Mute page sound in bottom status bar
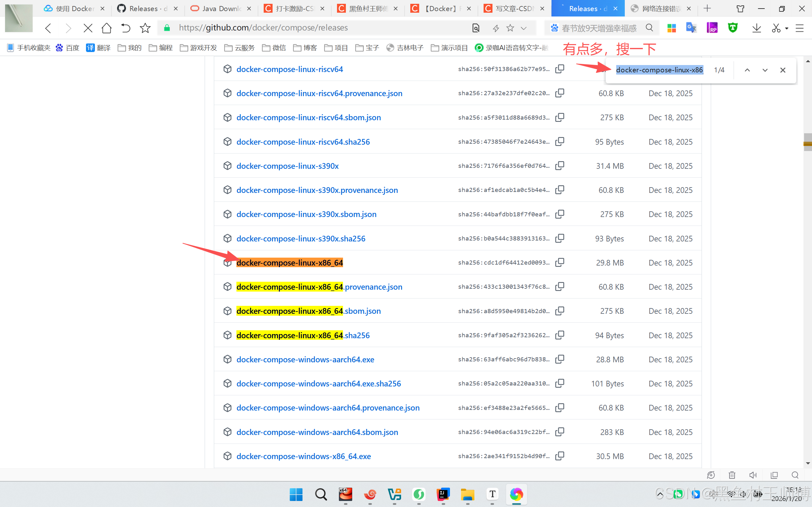 point(753,475)
